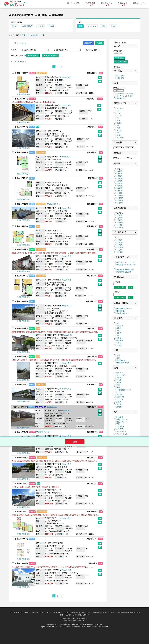Open the price 下限なし dropdown

(x=119, y=88)
